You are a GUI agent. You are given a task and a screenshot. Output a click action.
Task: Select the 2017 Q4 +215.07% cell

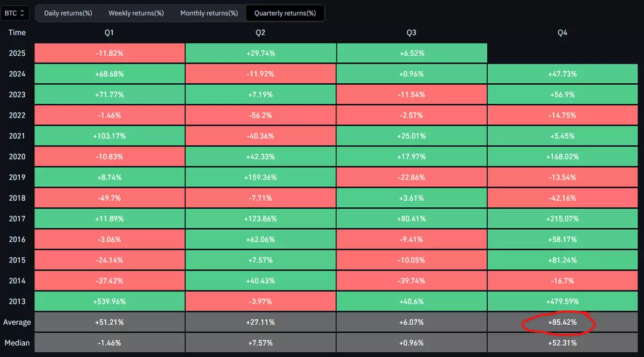[562, 219]
